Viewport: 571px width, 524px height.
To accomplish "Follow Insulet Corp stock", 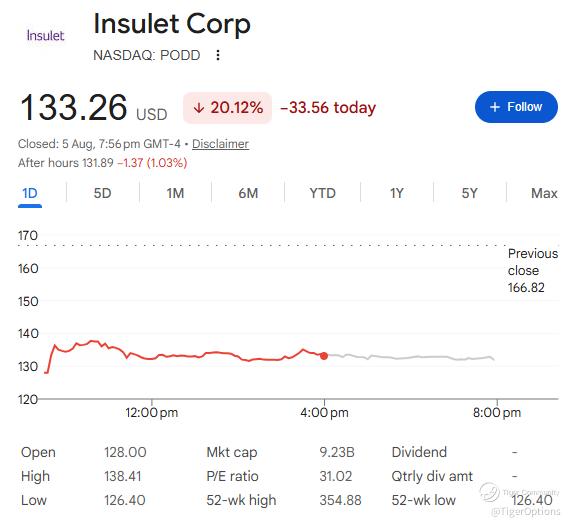I will pyautogui.click(x=516, y=107).
